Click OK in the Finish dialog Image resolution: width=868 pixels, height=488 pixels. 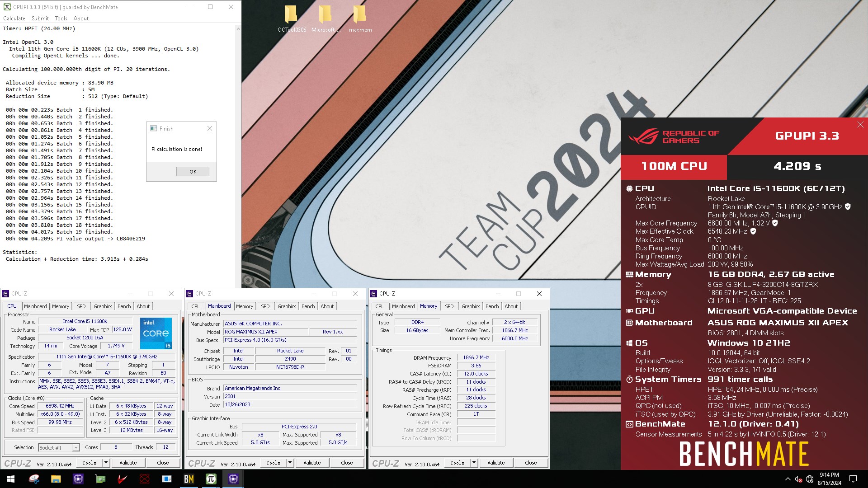click(x=193, y=171)
